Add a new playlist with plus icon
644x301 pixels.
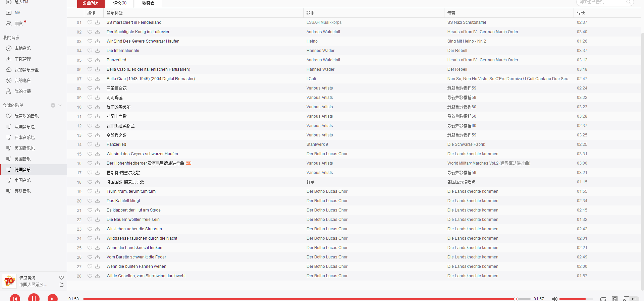click(53, 105)
